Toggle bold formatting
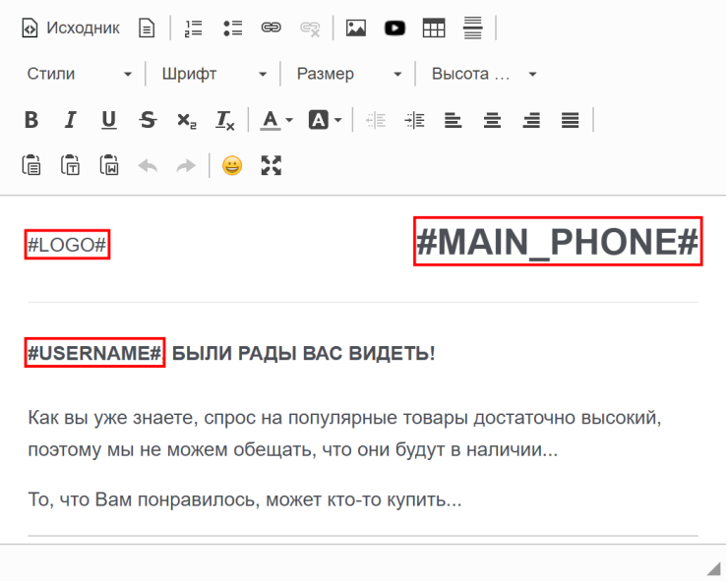The width and height of the screenshot is (728, 583). (31, 120)
